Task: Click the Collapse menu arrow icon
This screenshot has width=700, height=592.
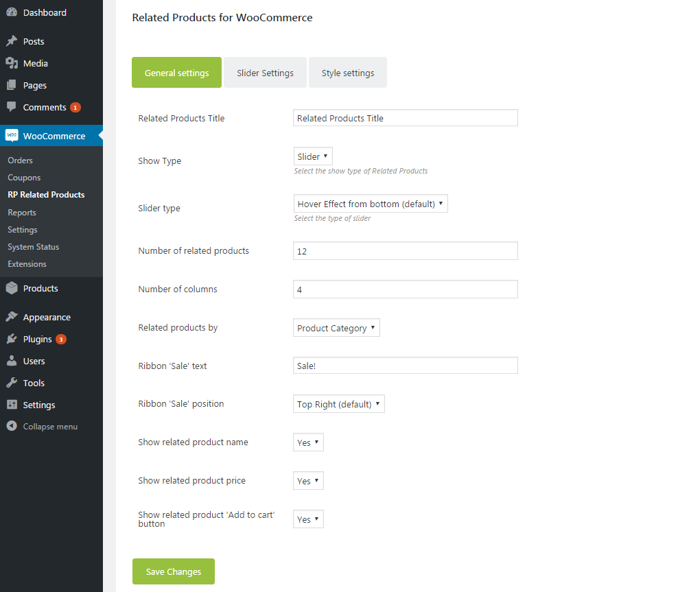Action: coord(12,426)
